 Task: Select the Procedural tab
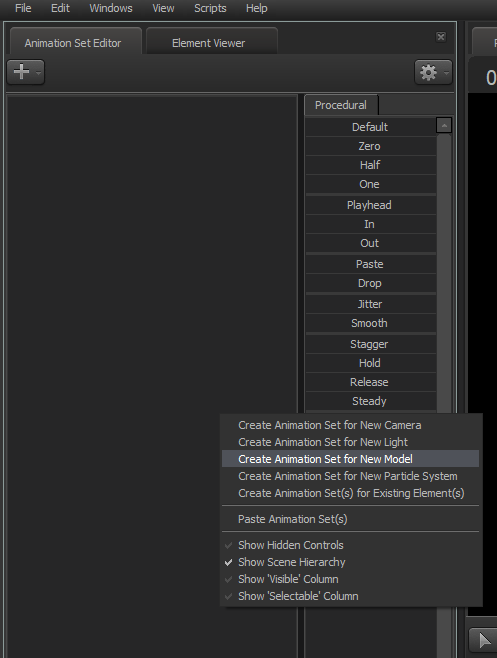(x=341, y=105)
